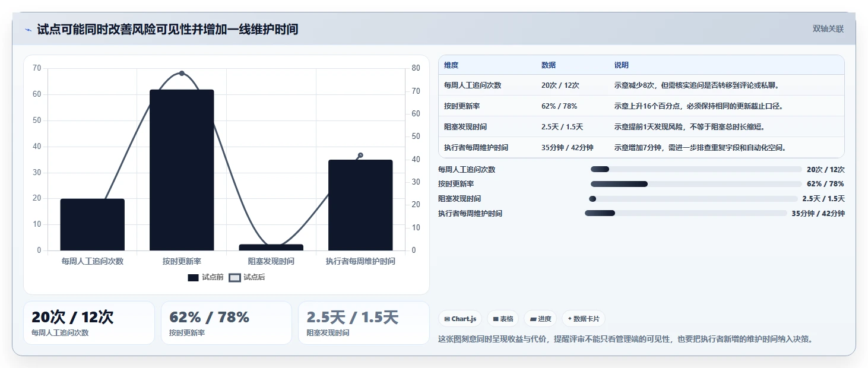Click the 表格 chip
Image resolution: width=868 pixels, height=368 pixels.
(503, 319)
